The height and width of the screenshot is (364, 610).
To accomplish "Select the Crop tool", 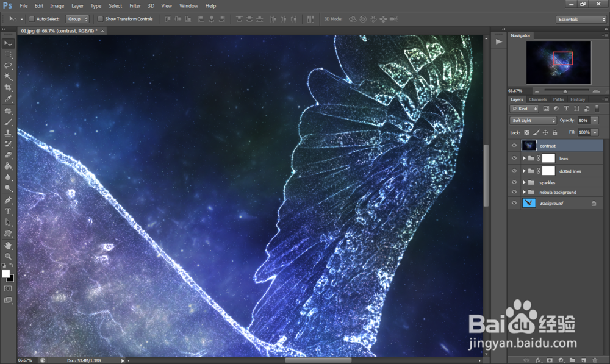I will coord(8,88).
